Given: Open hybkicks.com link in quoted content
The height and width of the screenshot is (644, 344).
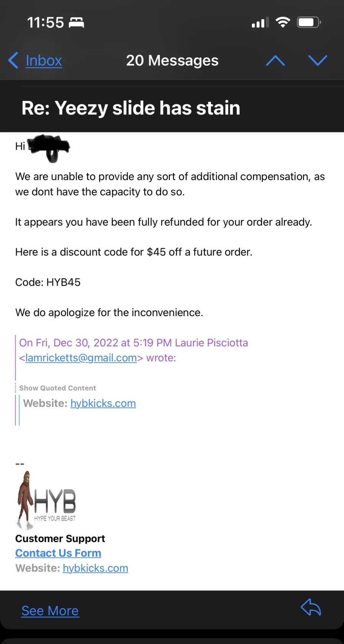Looking at the screenshot, I should pos(103,403).
